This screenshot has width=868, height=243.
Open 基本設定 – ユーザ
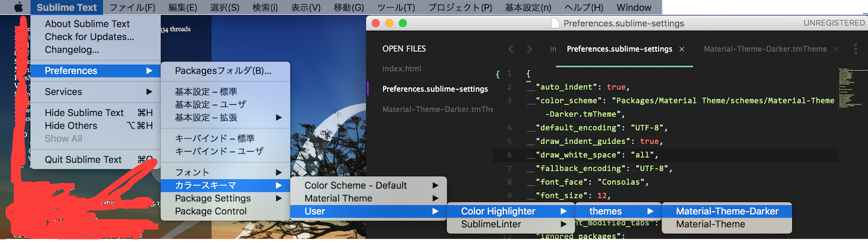pos(225,104)
